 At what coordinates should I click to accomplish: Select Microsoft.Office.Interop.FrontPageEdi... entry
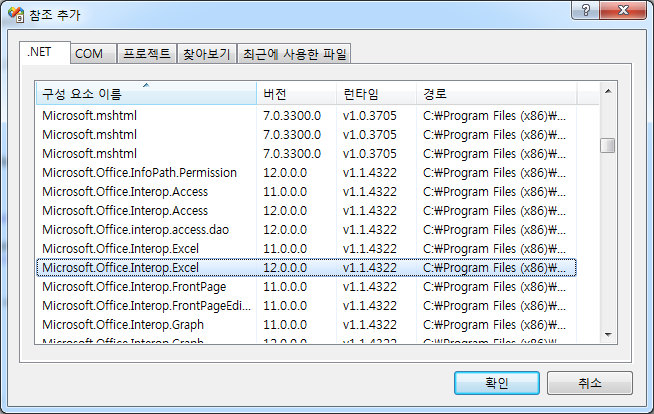[x=307, y=306]
